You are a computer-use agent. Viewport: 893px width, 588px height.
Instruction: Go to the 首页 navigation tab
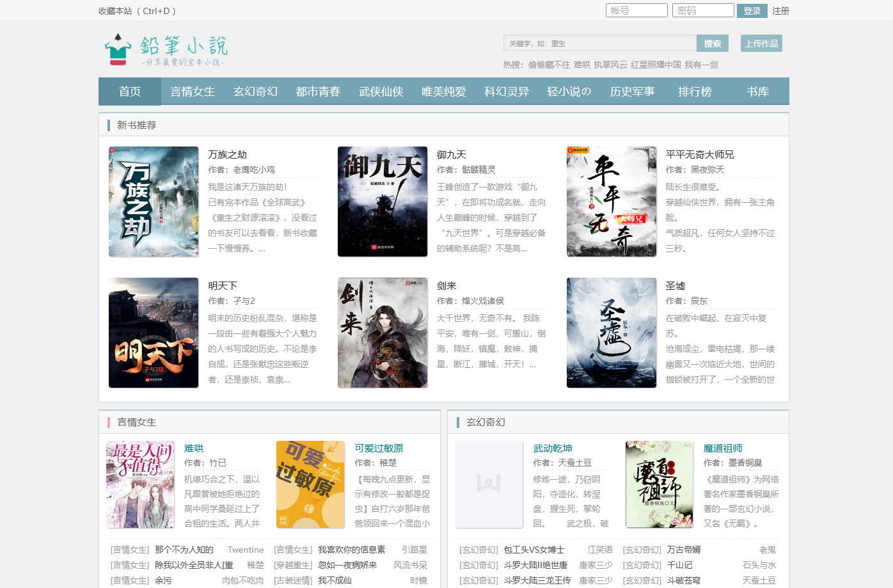[130, 91]
